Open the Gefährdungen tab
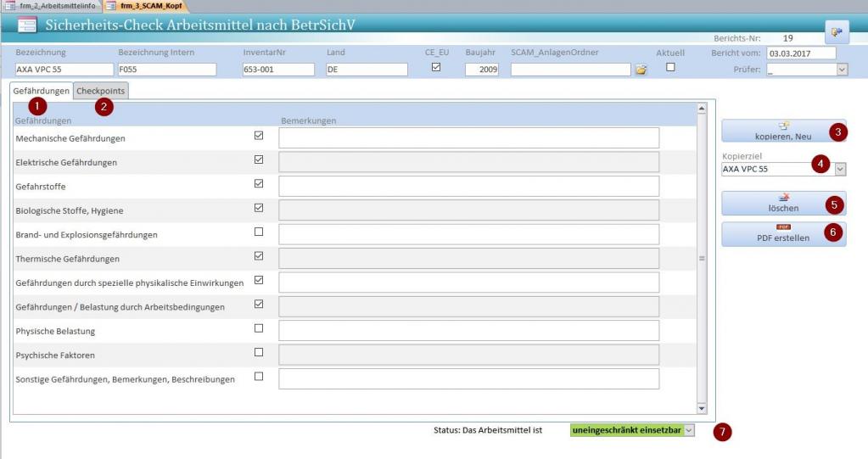 tap(42, 91)
